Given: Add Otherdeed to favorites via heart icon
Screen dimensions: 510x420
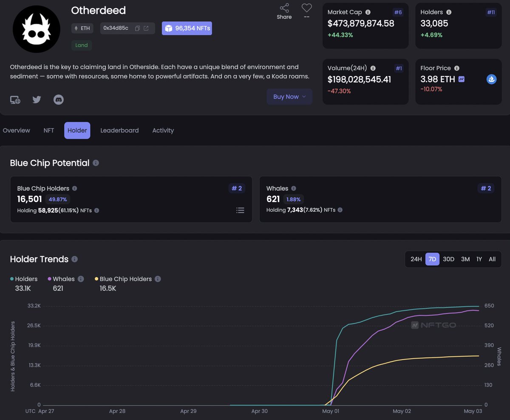Looking at the screenshot, I should click(306, 8).
